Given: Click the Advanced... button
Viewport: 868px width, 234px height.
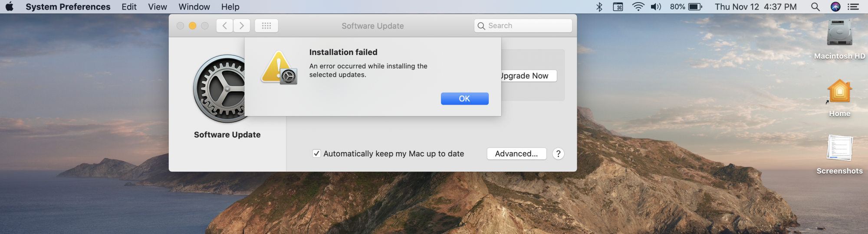Looking at the screenshot, I should [516, 153].
